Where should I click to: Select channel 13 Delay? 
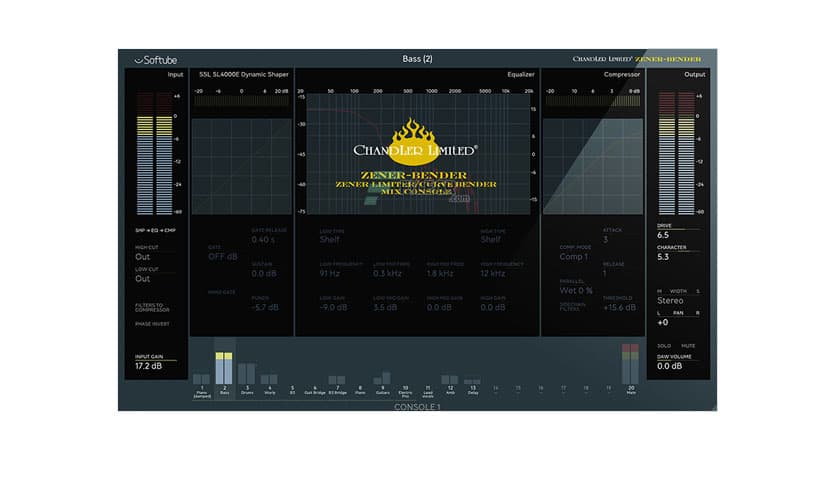click(x=472, y=386)
